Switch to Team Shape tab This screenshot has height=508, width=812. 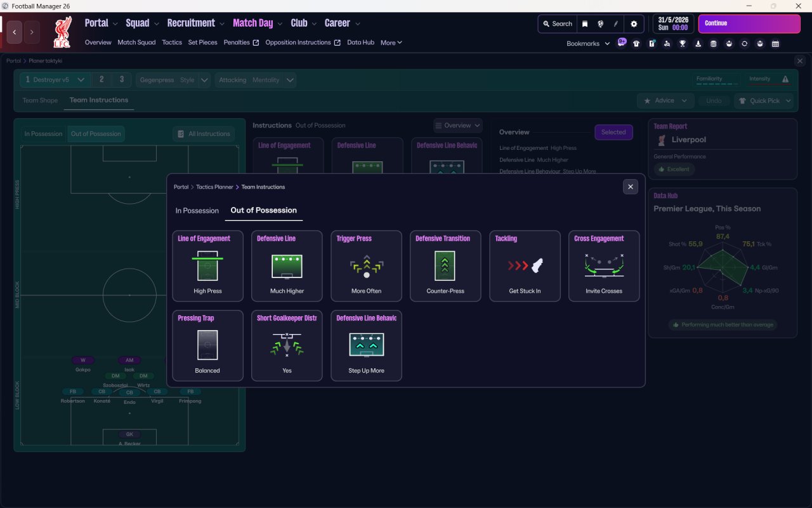(x=40, y=100)
